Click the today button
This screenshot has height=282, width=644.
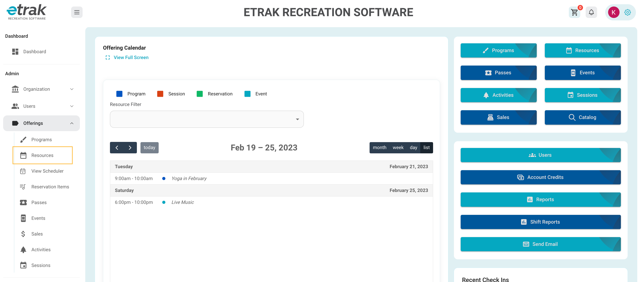pyautogui.click(x=149, y=148)
